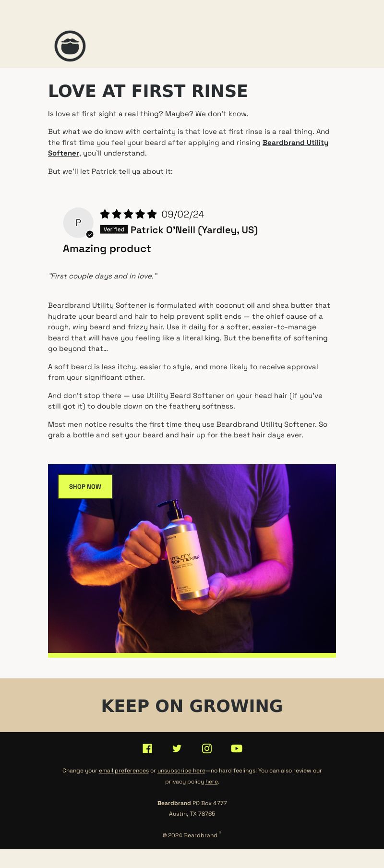
Task: Click the KEEP ON GROWING banner
Action: [x=192, y=706]
